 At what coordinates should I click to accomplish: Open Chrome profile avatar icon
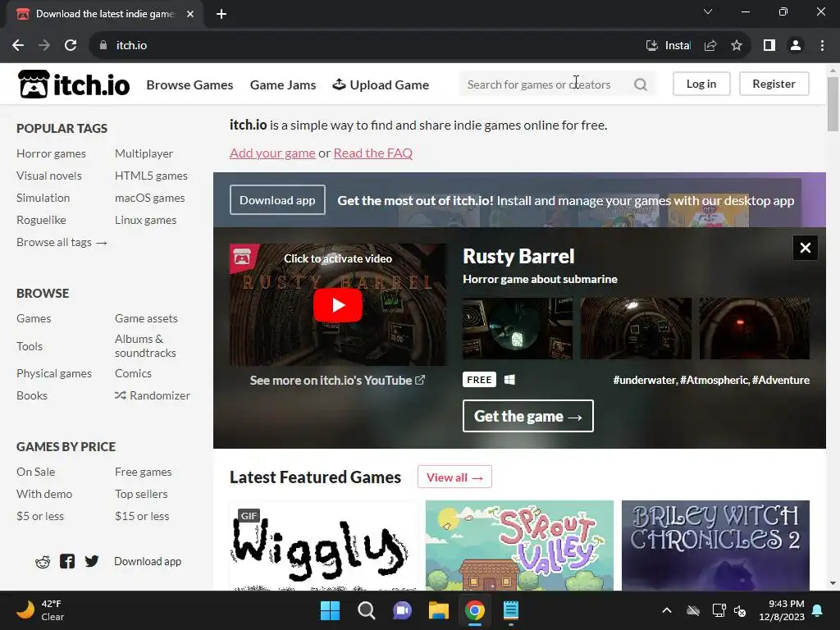click(796, 46)
